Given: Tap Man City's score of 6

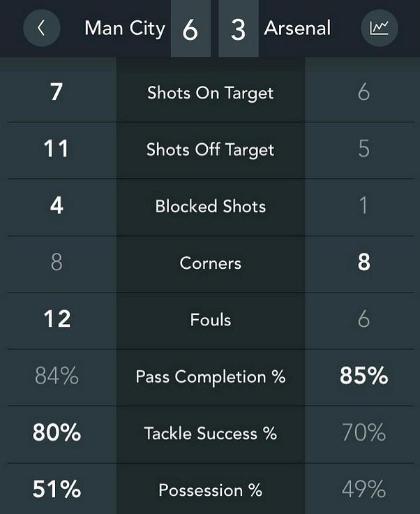Looking at the screenshot, I should 190,29.
